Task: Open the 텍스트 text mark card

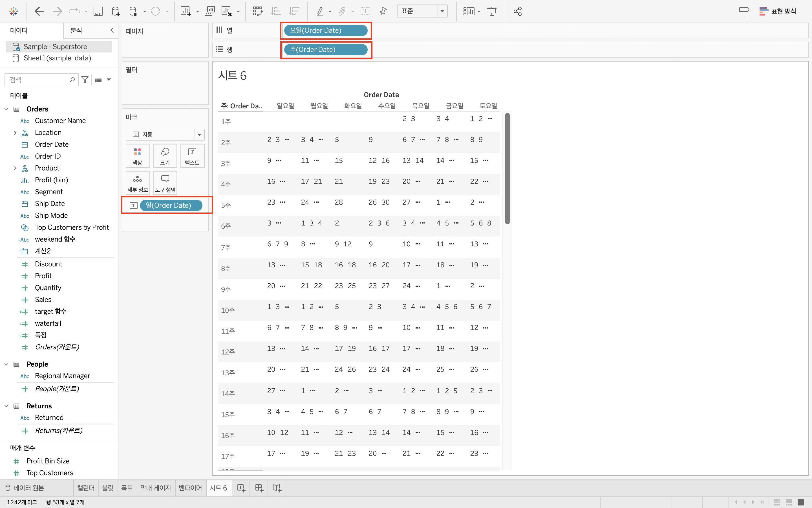Action: coord(192,156)
